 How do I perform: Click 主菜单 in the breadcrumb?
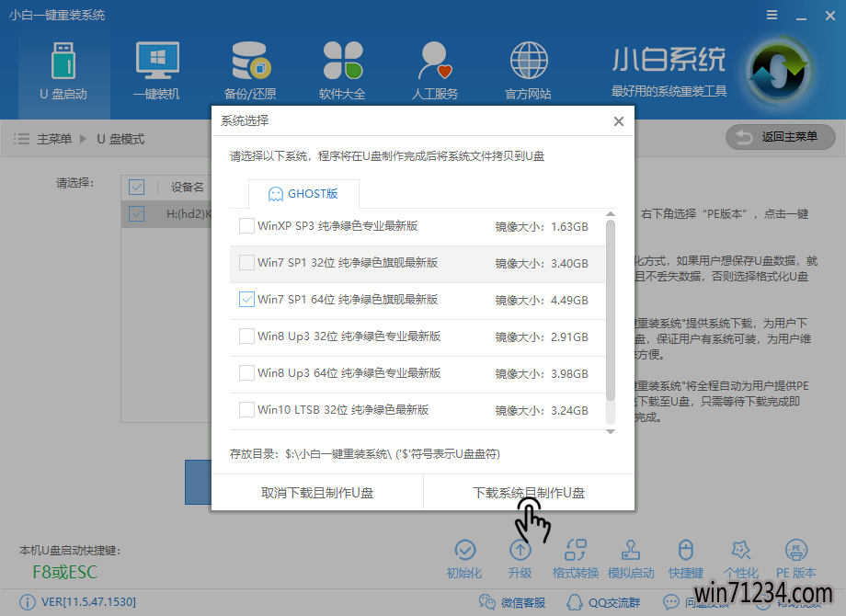(x=54, y=139)
